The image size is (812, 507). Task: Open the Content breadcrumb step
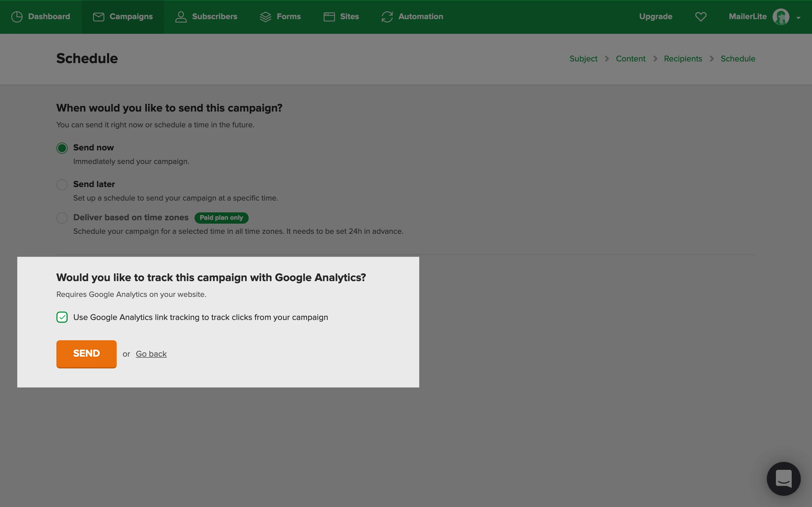click(x=630, y=59)
